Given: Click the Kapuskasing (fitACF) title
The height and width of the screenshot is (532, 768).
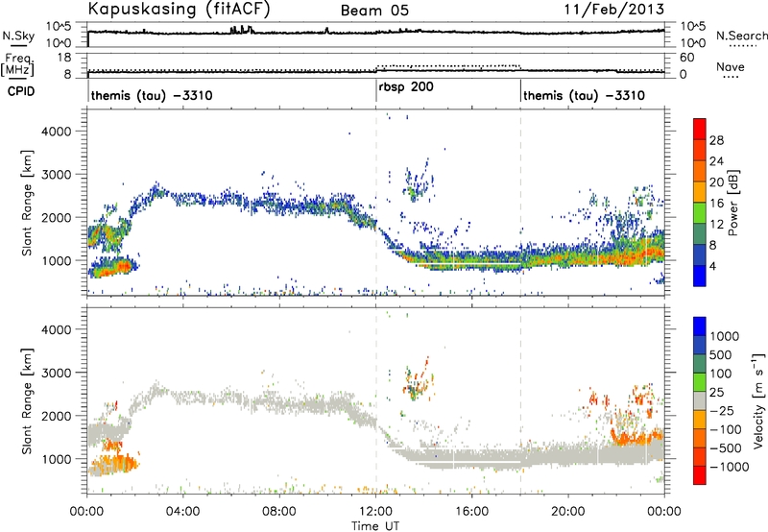Looking at the screenshot, I should [179, 9].
